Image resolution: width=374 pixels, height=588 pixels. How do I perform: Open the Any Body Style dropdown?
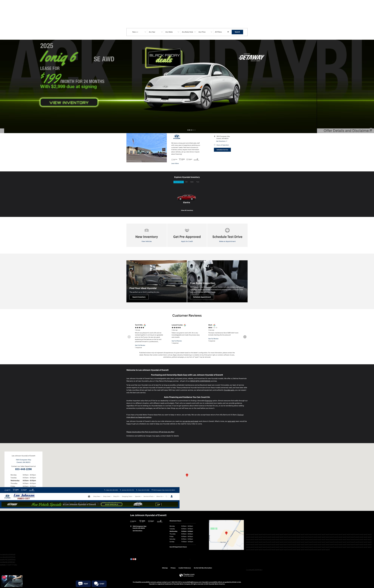pyautogui.click(x=189, y=32)
